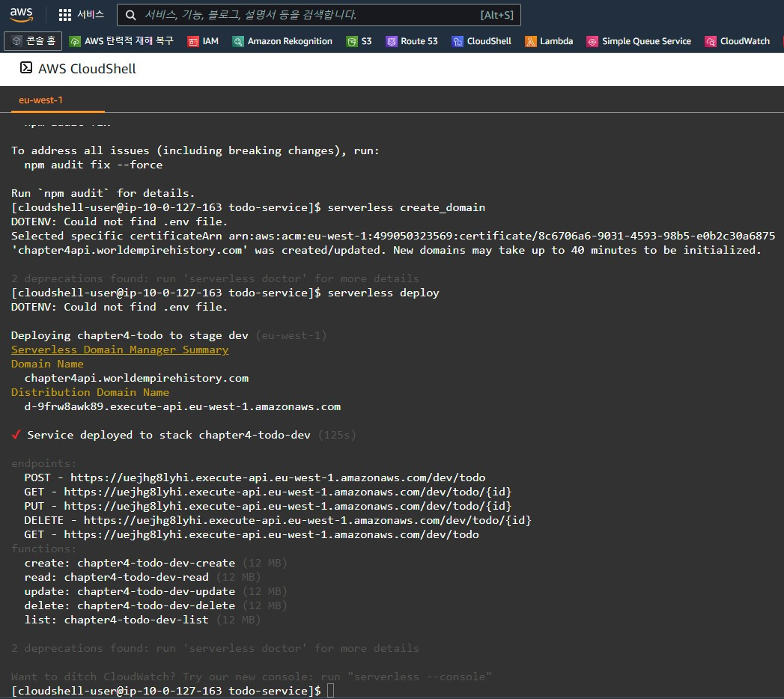Click the search magnifier icon
784x699 pixels.
coord(130,15)
